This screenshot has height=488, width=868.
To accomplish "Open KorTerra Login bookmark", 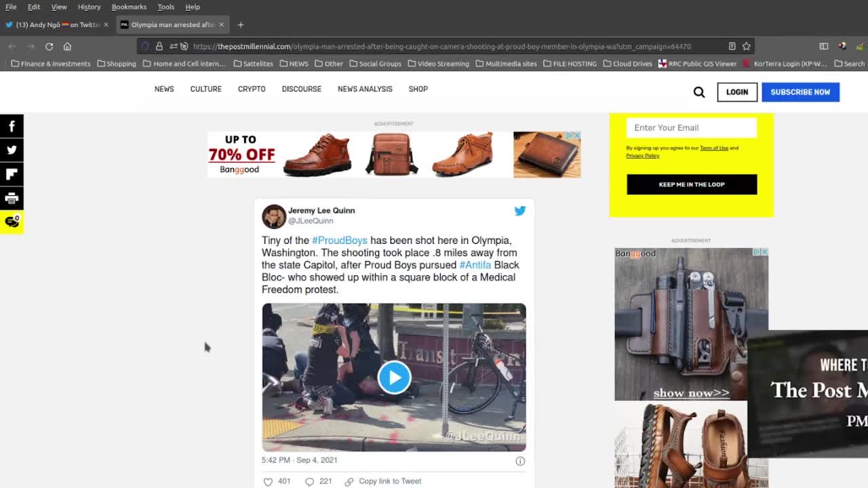I will 785,64.
